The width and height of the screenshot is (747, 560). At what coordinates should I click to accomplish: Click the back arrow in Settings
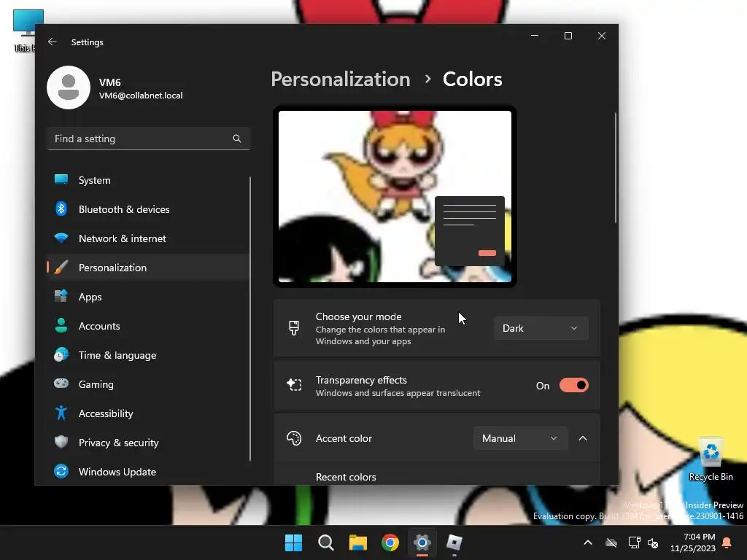[x=52, y=42]
